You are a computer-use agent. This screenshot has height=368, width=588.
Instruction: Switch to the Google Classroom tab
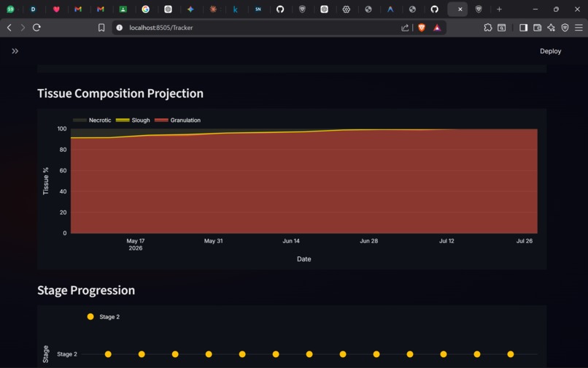(x=123, y=9)
